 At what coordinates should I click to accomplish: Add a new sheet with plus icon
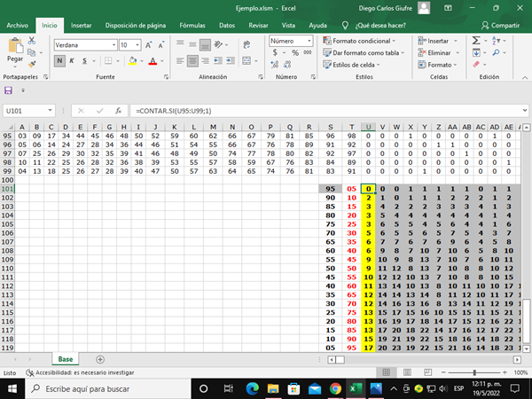tap(100, 359)
